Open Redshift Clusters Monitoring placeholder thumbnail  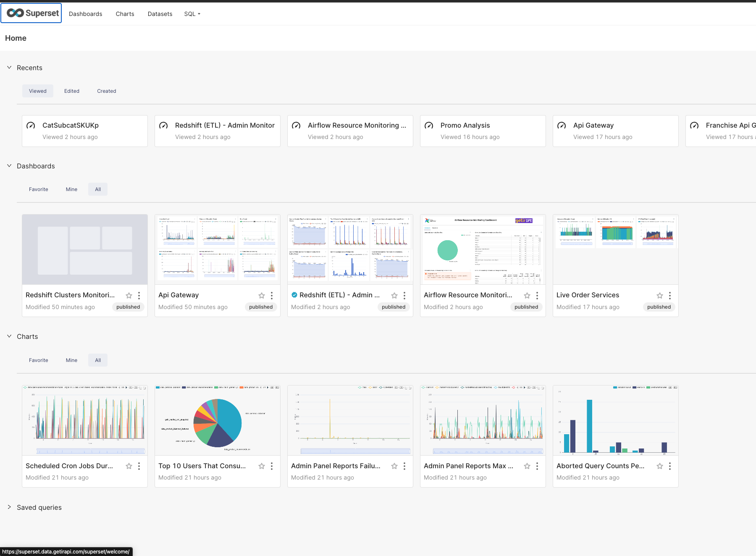pyautogui.click(x=85, y=249)
